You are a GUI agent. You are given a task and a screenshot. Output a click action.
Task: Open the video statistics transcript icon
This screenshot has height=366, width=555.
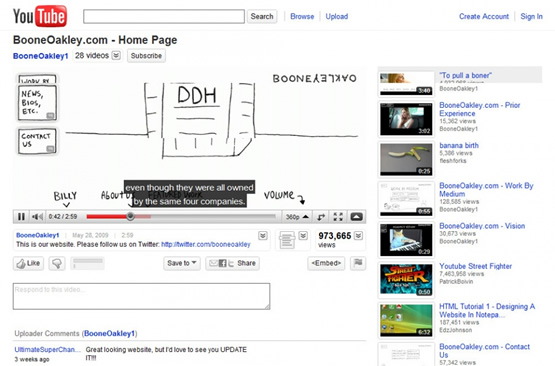[287, 240]
